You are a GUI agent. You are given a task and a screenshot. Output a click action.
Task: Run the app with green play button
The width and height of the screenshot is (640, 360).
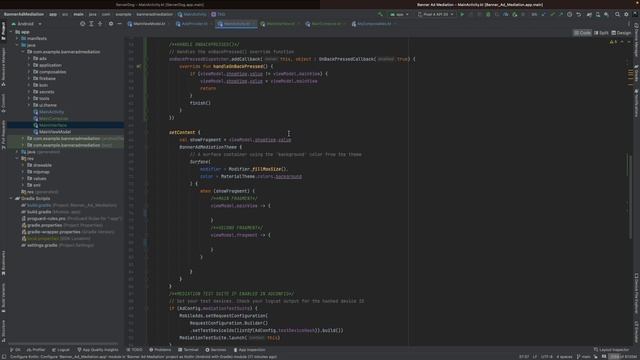pyautogui.click(x=462, y=14)
